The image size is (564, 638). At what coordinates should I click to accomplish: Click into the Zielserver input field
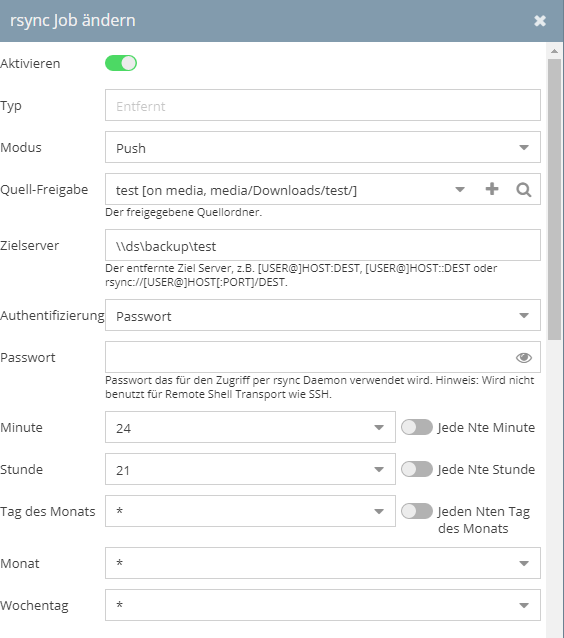[323, 245]
